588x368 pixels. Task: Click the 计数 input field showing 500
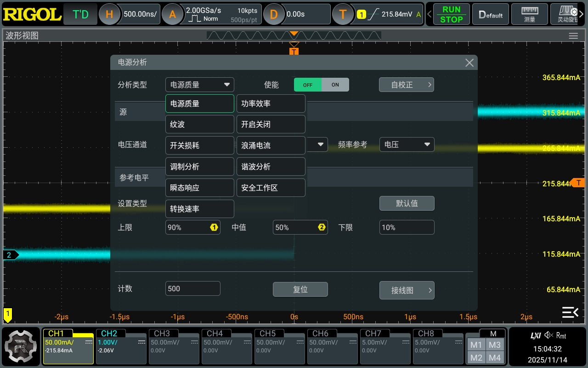pos(192,288)
